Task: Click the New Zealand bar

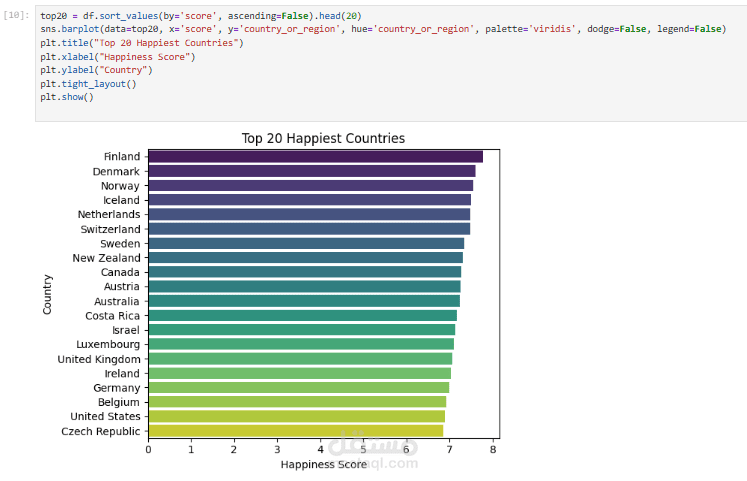Action: 305,257
